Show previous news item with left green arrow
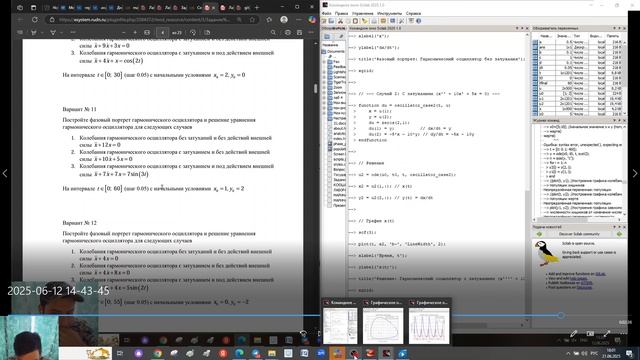This screenshot has width=640, height=360. pos(539,234)
